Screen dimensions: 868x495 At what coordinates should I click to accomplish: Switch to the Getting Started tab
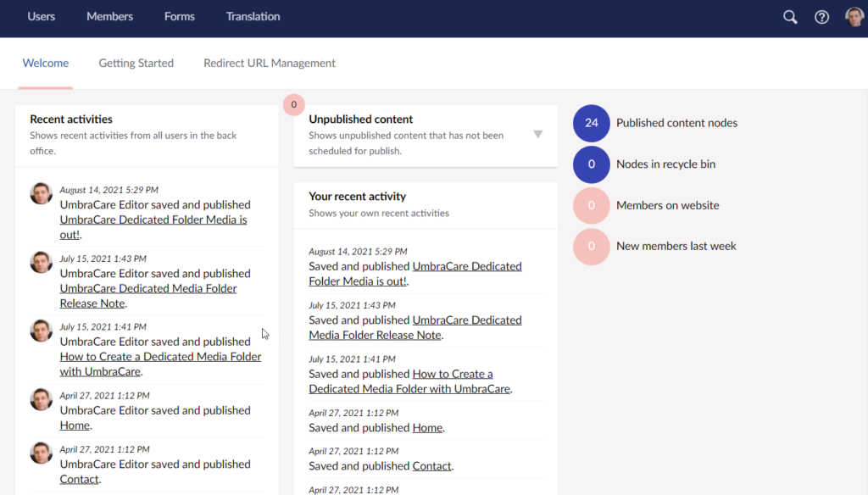[x=136, y=63]
